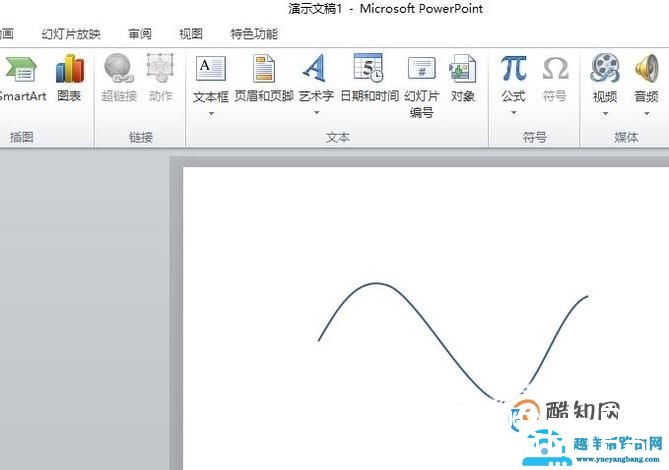Insert a text box via 文本框 icon
This screenshot has height=470, width=669.
[211, 68]
